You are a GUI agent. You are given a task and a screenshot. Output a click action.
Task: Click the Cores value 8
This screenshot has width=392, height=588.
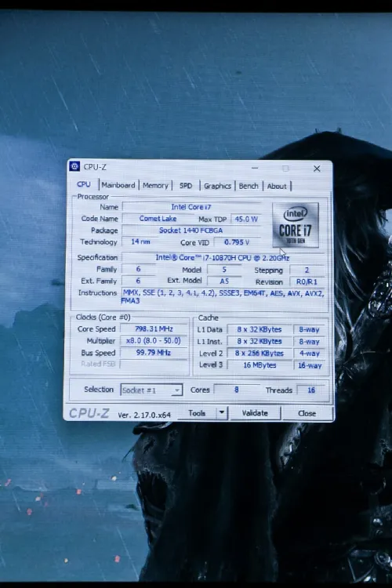(x=236, y=390)
